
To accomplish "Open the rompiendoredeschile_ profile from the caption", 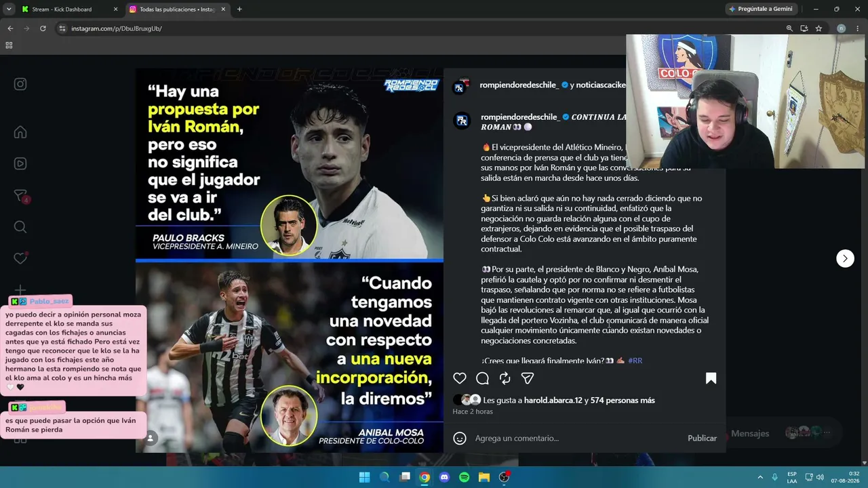I will (520, 117).
